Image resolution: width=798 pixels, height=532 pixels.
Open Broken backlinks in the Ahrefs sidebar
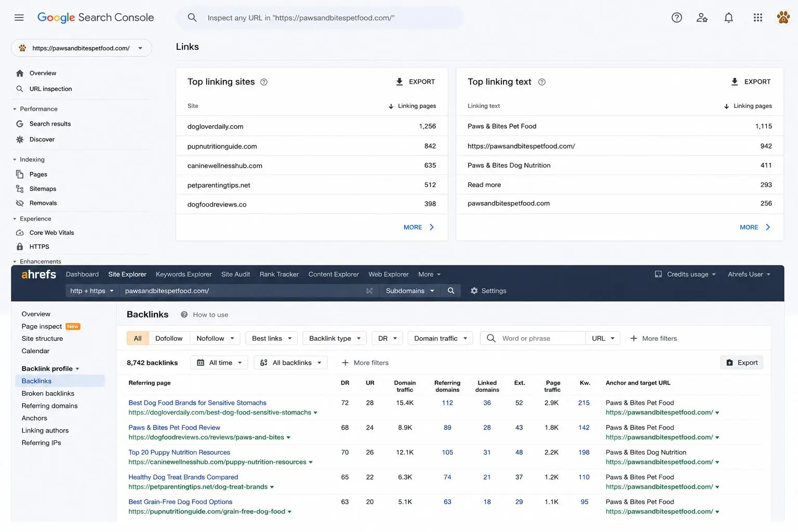[48, 393]
